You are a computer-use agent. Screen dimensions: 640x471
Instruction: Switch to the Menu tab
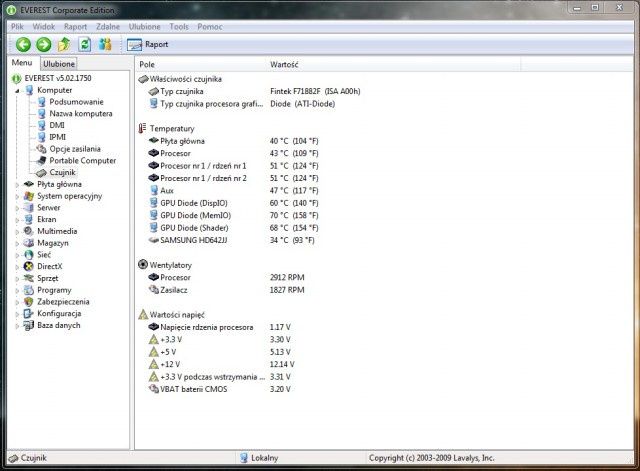(x=22, y=63)
